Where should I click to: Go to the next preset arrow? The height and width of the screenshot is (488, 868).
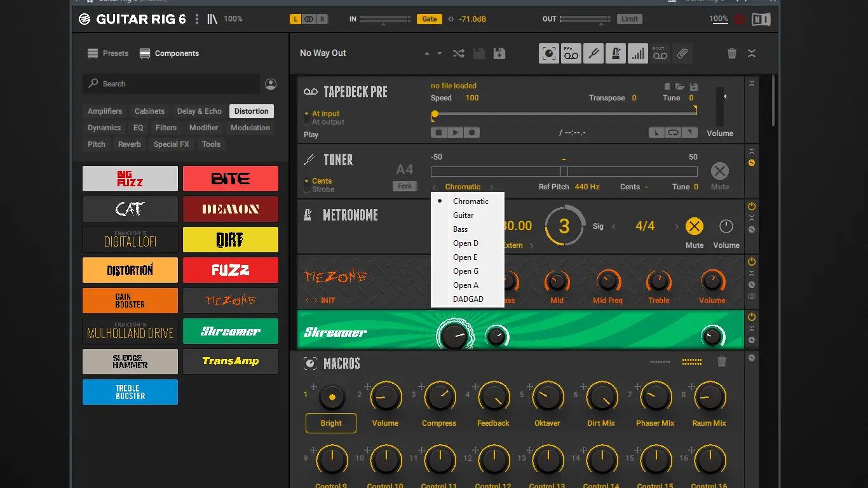[x=439, y=53]
